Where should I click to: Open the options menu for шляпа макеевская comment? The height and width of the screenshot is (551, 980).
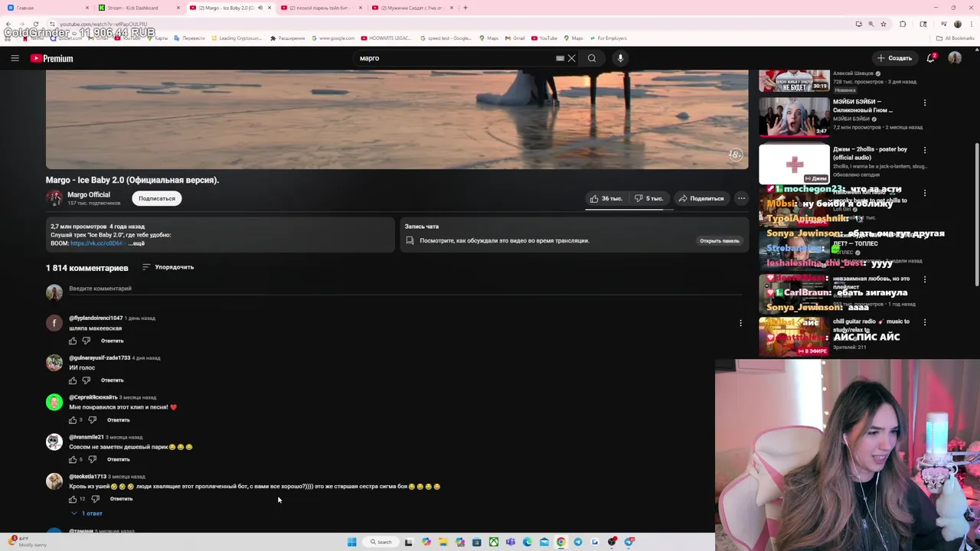click(x=740, y=323)
